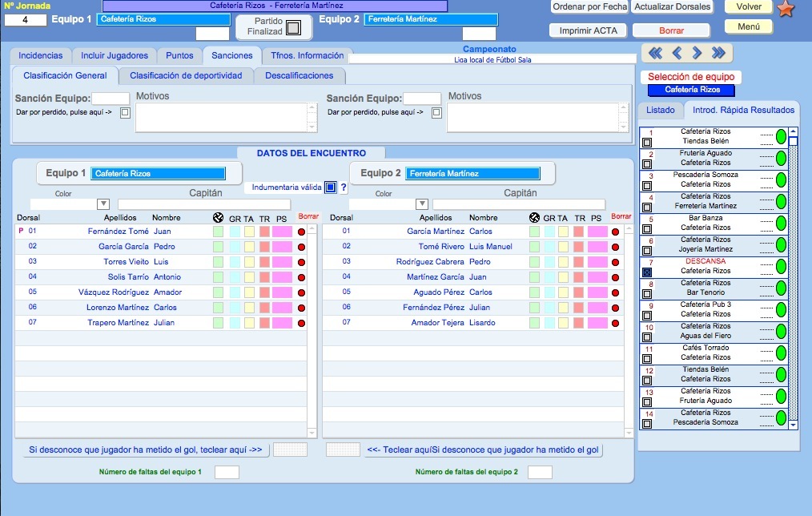
Task: Open the Incluir Jugadores tab
Action: tap(115, 55)
